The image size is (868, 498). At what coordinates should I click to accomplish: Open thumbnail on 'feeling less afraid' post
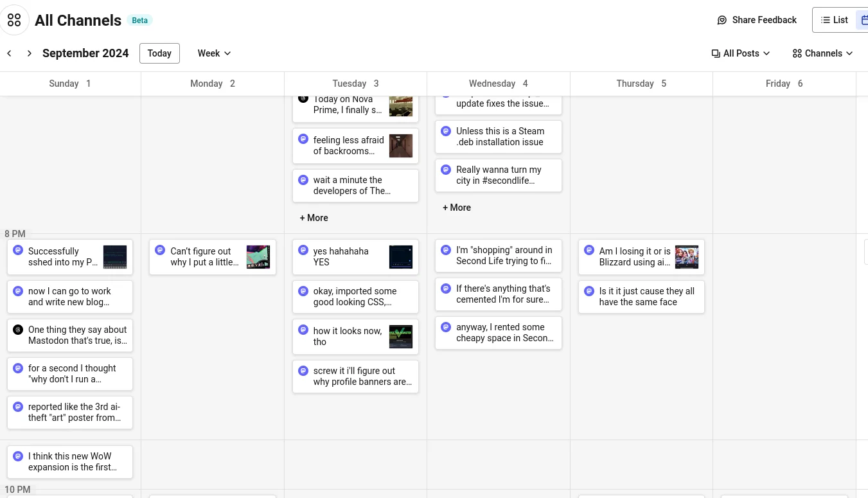coord(401,146)
